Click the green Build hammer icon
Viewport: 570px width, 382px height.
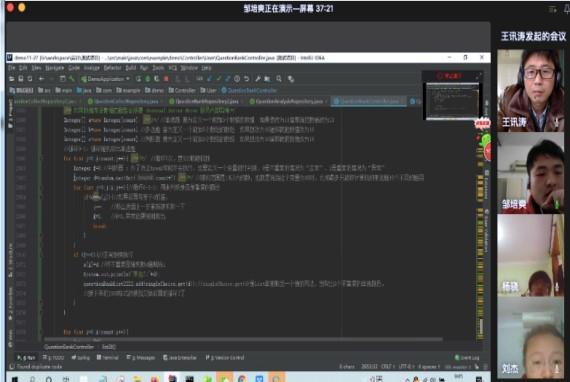pos(72,79)
